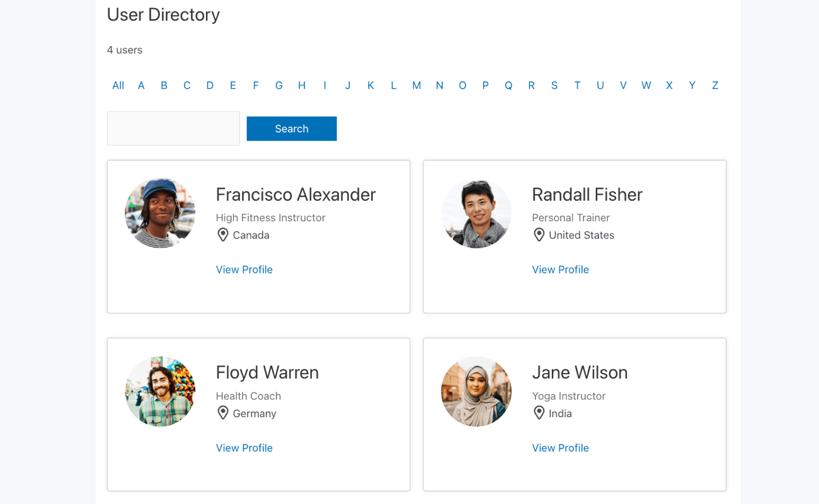Click the India location text
819x504 pixels.
tap(561, 414)
